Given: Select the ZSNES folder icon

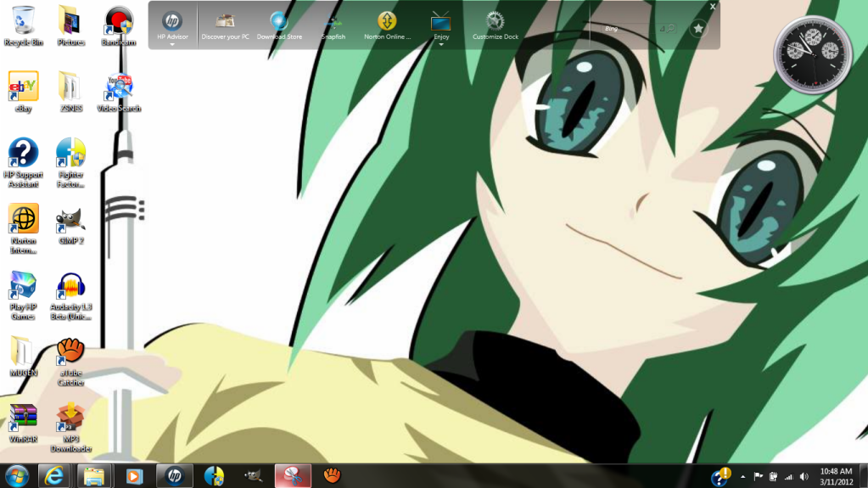Looking at the screenshot, I should click(x=71, y=92).
